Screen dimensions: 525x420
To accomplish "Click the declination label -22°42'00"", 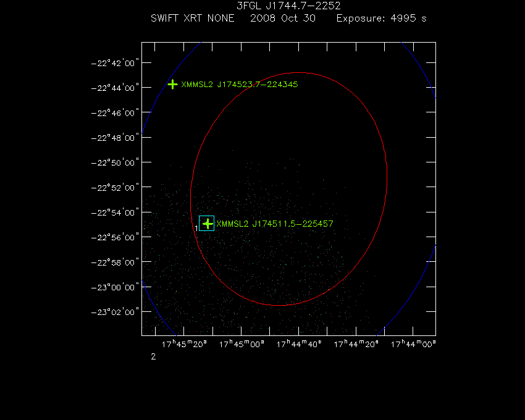I will pos(115,63).
